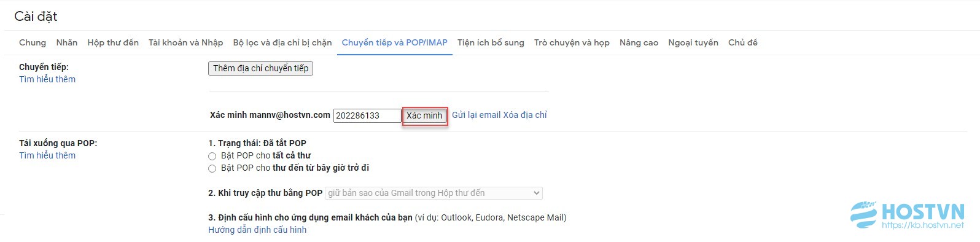Image resolution: width=980 pixels, height=242 pixels.
Task: Open the Nâng cao tab
Action: (639, 42)
